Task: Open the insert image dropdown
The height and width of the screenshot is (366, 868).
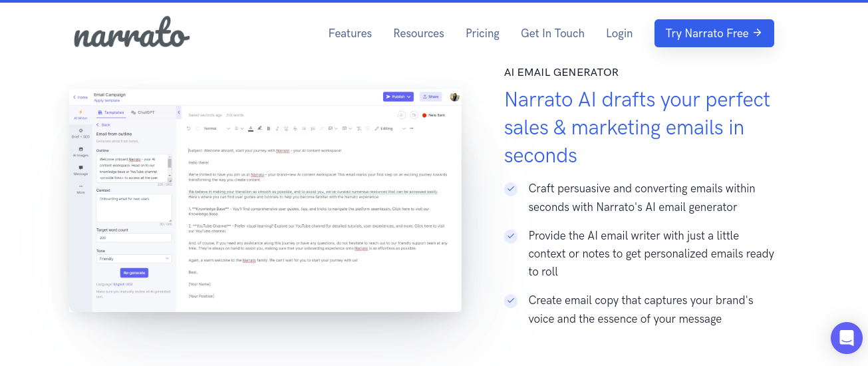Action: point(333,128)
